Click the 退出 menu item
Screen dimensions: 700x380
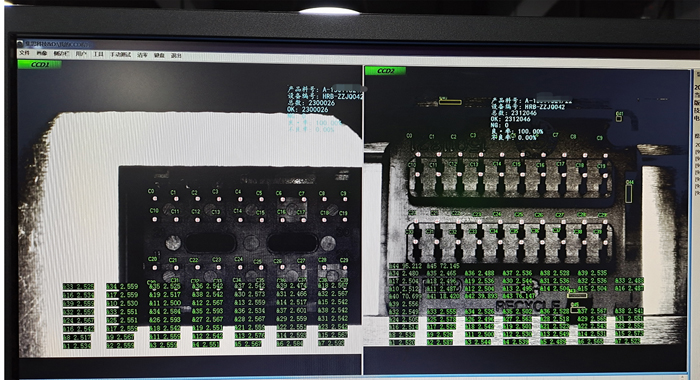pyautogui.click(x=176, y=56)
